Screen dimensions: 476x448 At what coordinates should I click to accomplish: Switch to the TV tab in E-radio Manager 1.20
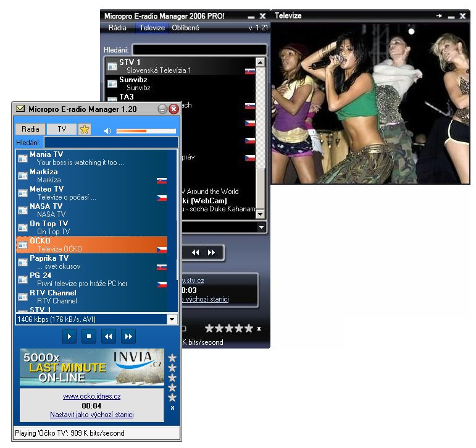pos(62,129)
